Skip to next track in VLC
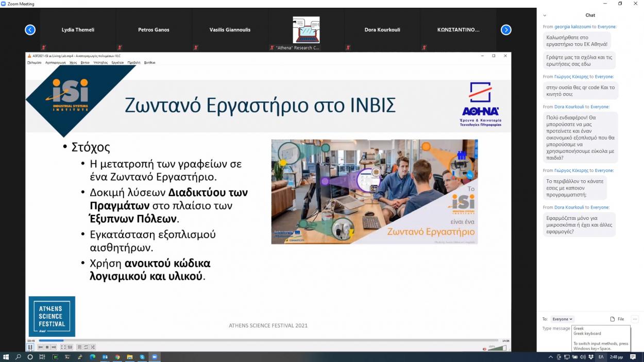This screenshot has height=362, width=644. coord(54,347)
